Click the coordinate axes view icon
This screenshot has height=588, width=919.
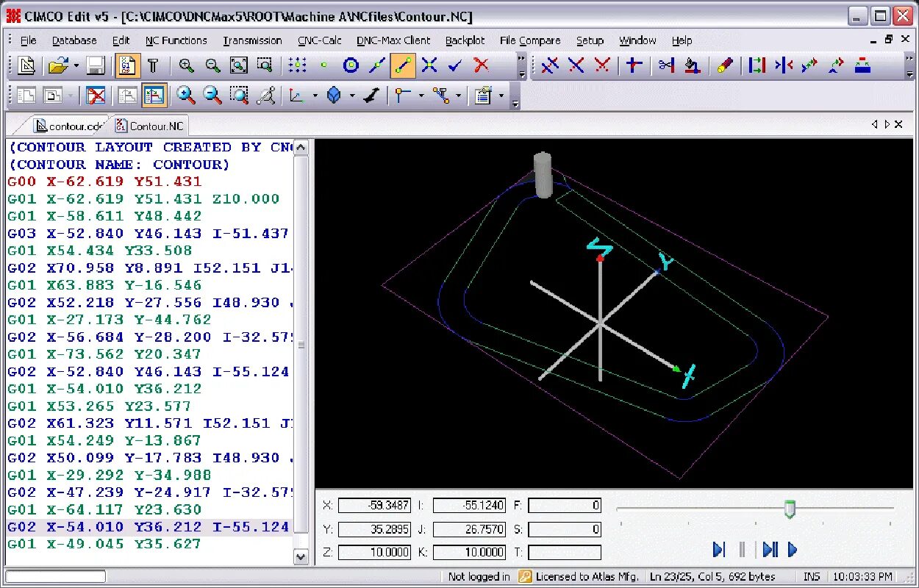click(x=297, y=96)
